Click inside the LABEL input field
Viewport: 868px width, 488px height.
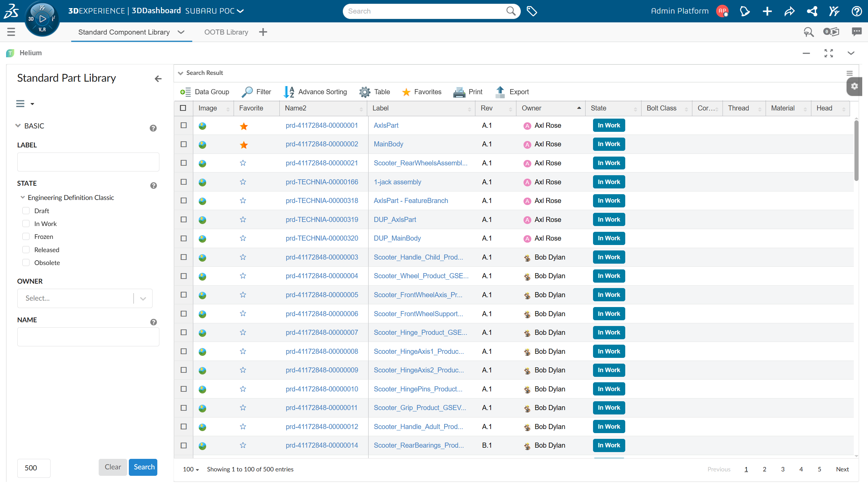tap(88, 162)
